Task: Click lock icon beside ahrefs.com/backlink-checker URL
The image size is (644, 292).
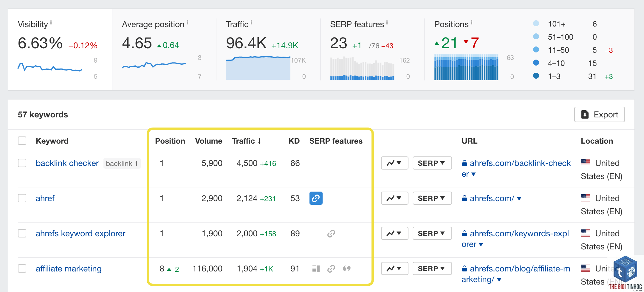Action: (464, 163)
